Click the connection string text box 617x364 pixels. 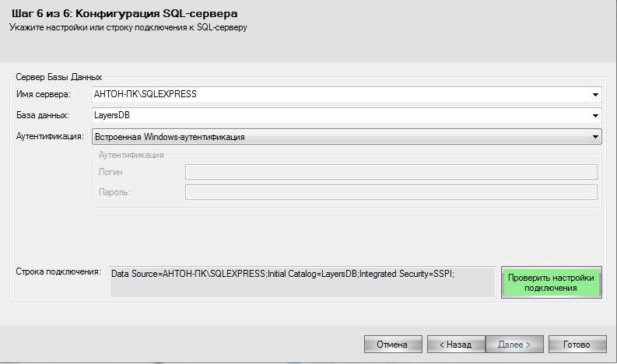pyautogui.click(x=302, y=282)
